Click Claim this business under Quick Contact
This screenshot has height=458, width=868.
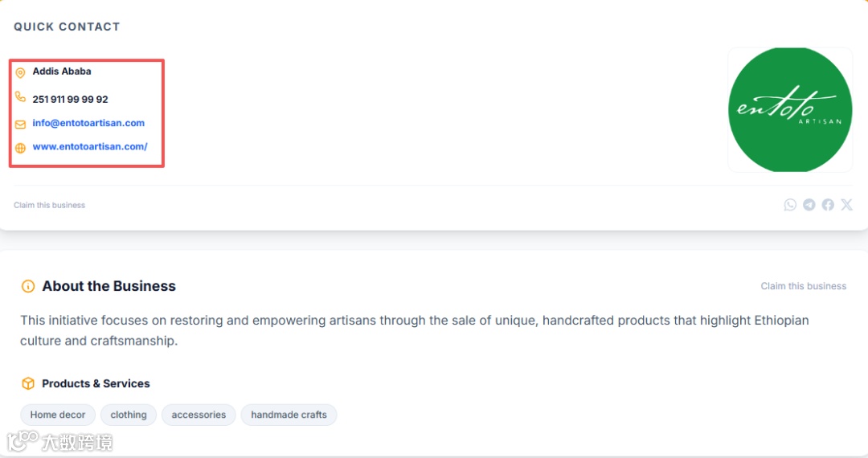pyautogui.click(x=49, y=205)
